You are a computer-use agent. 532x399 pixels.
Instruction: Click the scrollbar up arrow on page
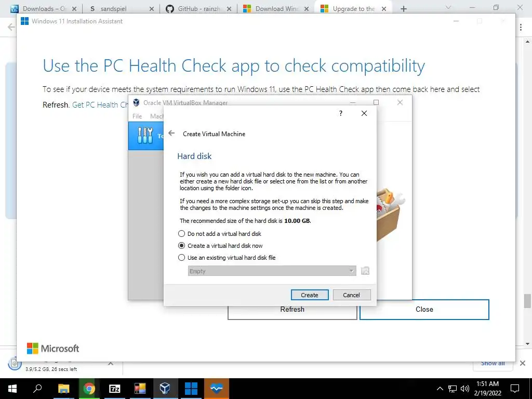click(x=527, y=42)
